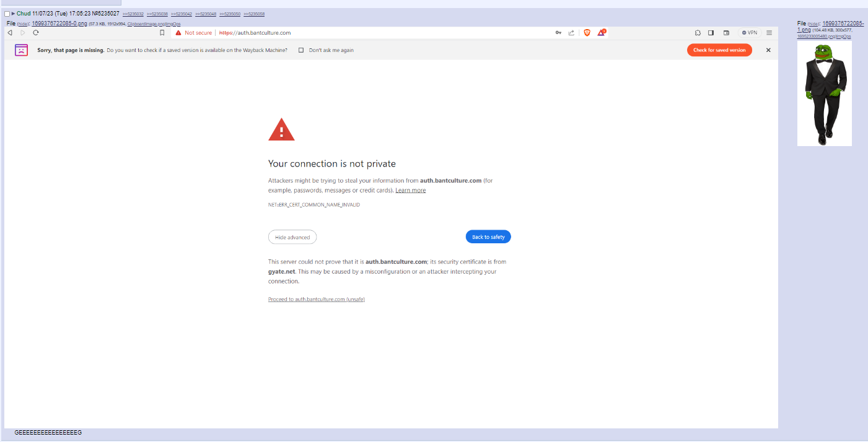Hide the second file via its (hide) link

tap(814, 24)
